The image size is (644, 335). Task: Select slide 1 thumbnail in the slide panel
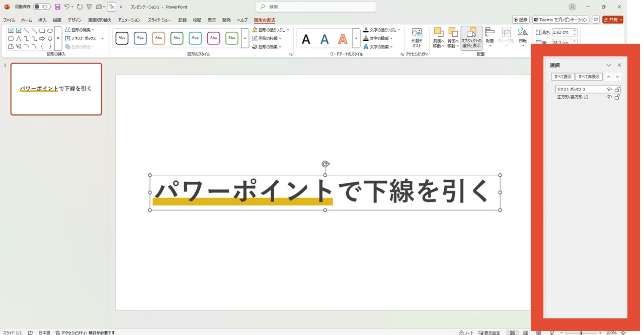pos(56,89)
